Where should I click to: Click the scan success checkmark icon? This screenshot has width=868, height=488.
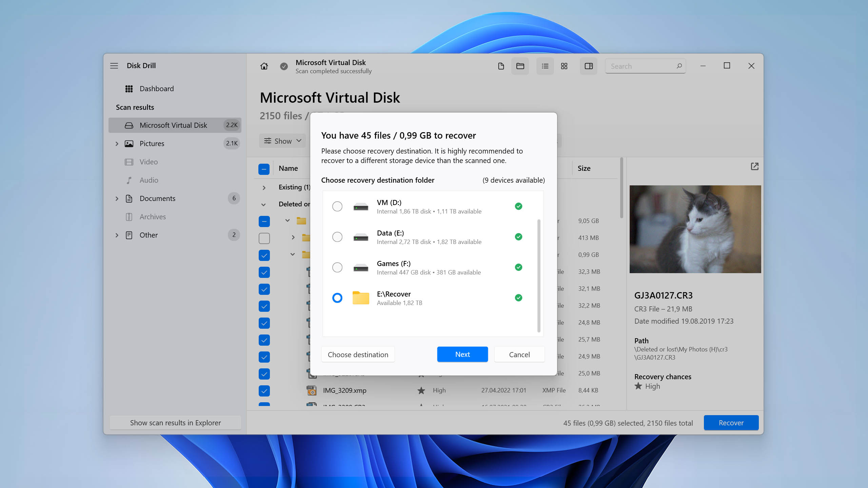(284, 66)
